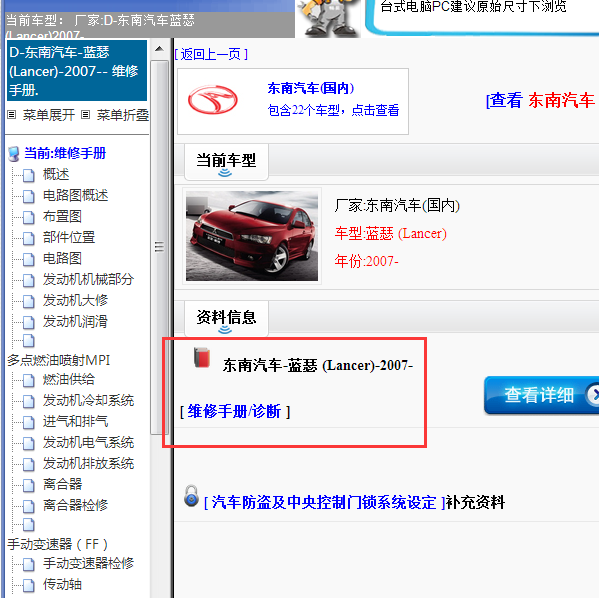
Task: Click the blue manual title banner in sidebar
Action: tap(77, 71)
